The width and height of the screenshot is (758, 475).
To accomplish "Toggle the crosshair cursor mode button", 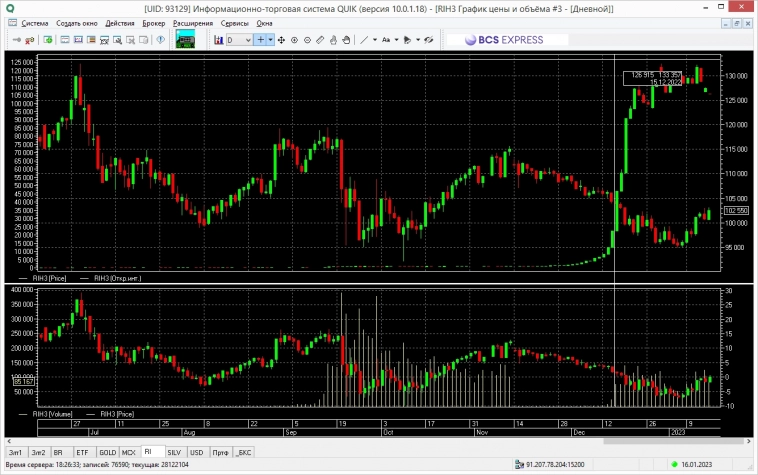I will coord(261,40).
